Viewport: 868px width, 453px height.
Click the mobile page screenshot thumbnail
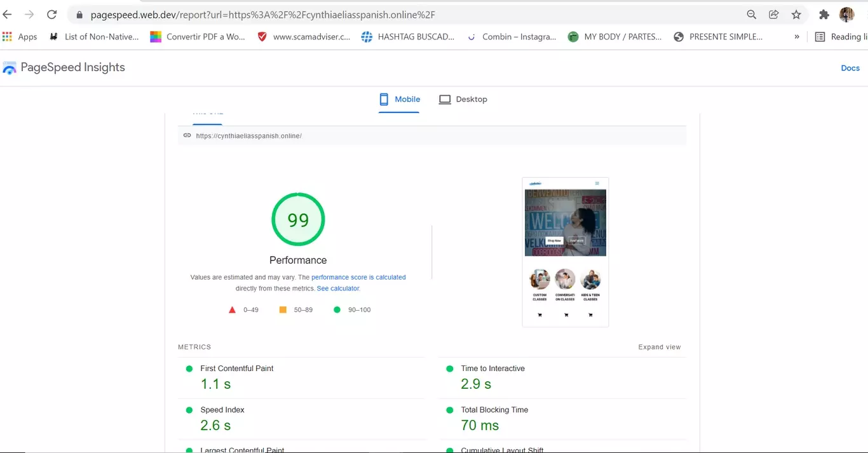point(566,252)
